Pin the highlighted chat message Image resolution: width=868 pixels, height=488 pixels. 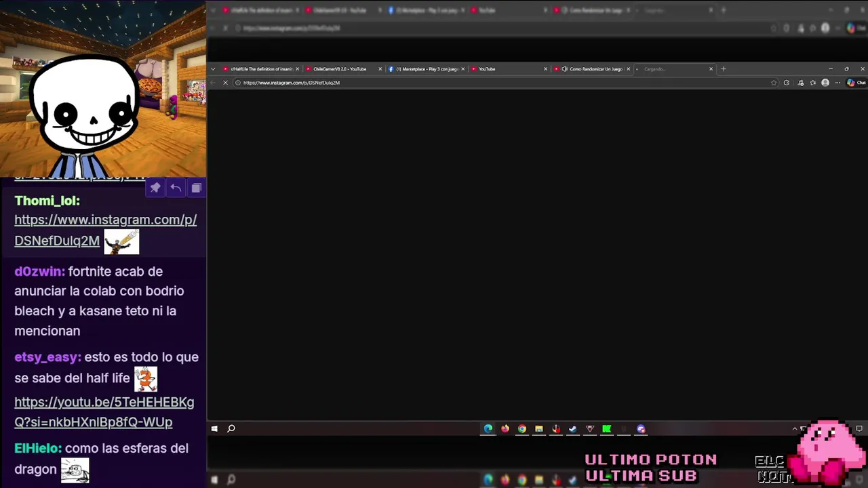pos(155,188)
